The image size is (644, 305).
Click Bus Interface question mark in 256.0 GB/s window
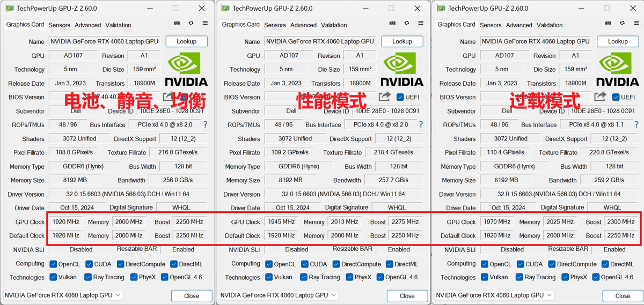pos(205,124)
